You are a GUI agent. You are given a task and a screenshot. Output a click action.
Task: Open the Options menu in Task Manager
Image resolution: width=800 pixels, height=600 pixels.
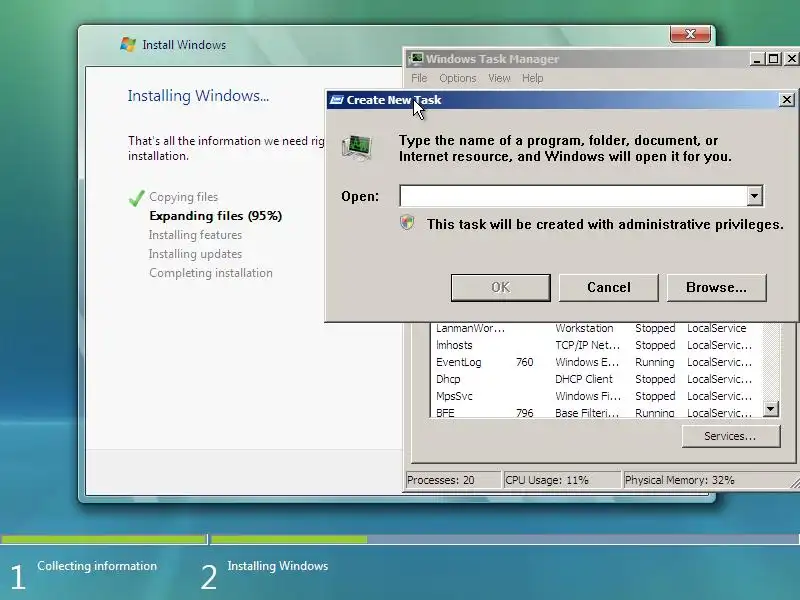[458, 78]
